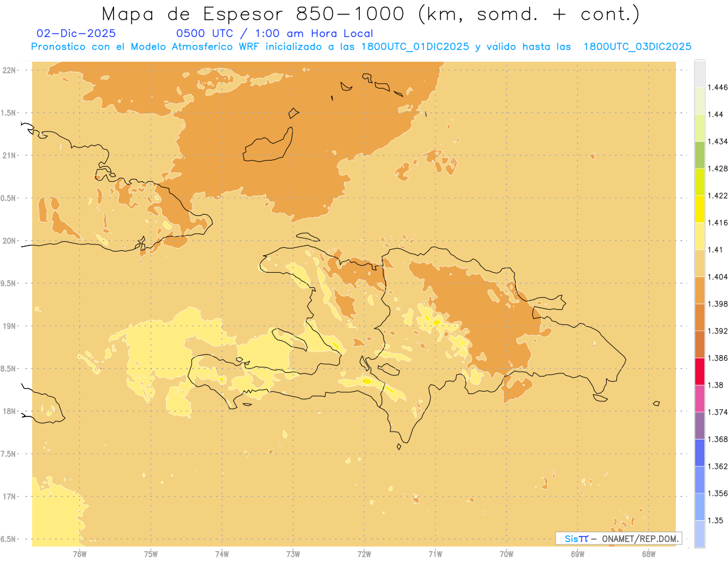Click the legend value 1.404
Screen dimensions: 728x562
point(717,276)
